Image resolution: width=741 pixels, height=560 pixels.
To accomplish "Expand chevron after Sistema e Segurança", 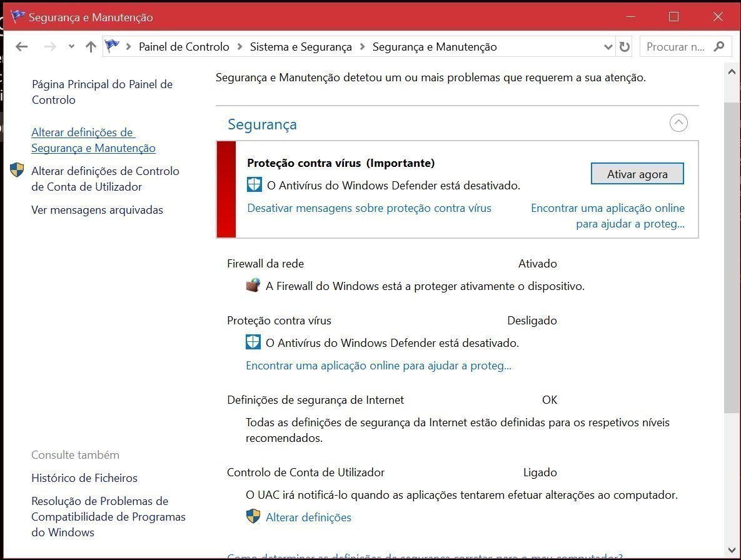I will point(363,47).
